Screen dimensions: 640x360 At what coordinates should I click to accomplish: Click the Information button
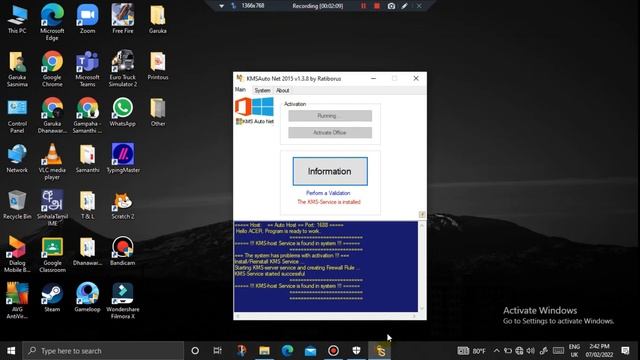coord(330,171)
